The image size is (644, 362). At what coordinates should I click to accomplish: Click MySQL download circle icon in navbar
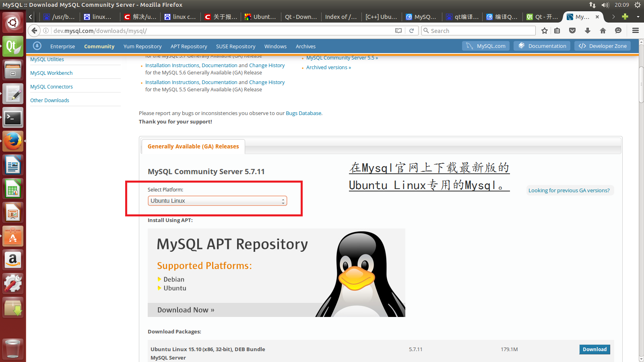tap(37, 46)
